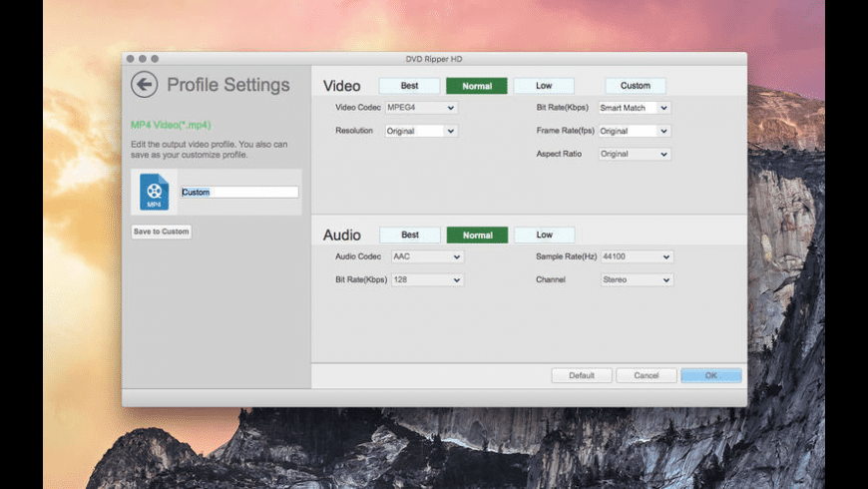The width and height of the screenshot is (868, 489).
Task: Click the MP4 Video(*.mp4) green label
Action: coord(171,125)
